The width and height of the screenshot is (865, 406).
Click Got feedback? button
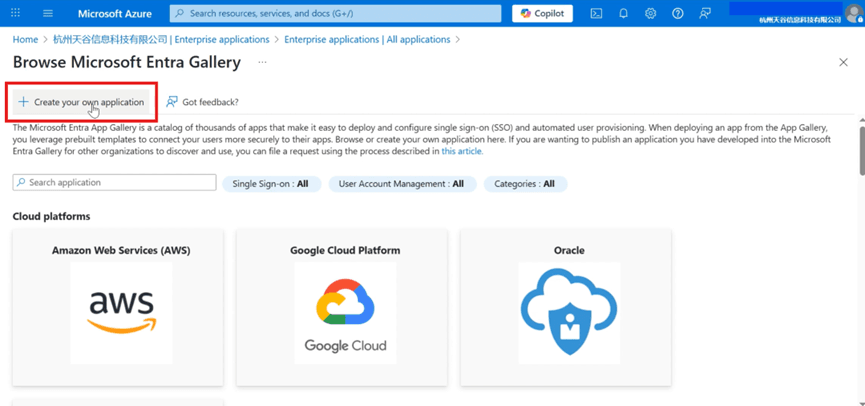coord(202,102)
